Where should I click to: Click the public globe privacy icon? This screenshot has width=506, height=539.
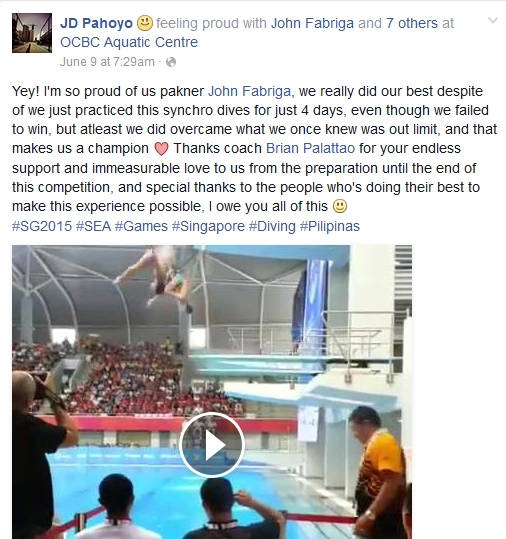tap(171, 62)
